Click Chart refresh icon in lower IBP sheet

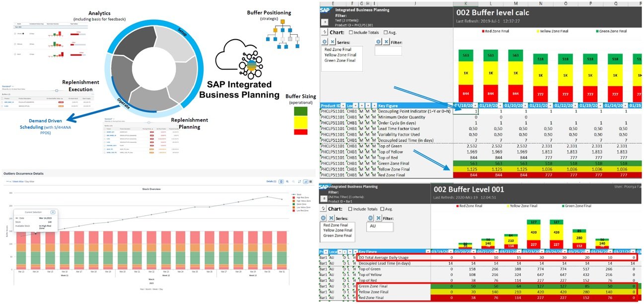point(323,208)
